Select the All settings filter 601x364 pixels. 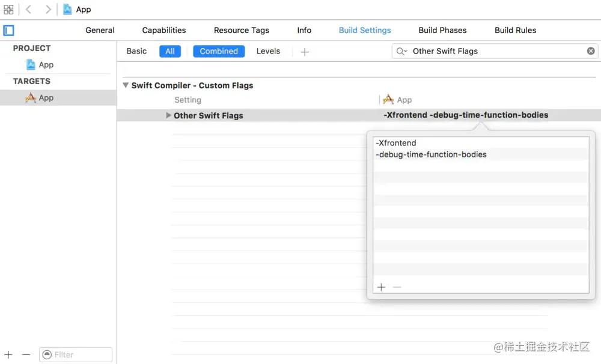coord(170,51)
